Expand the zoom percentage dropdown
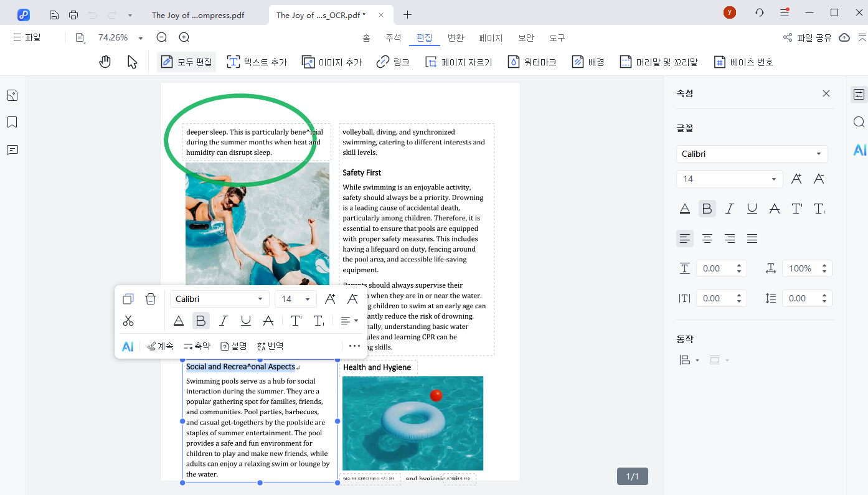Screen dimensions: 868x495 (141, 38)
